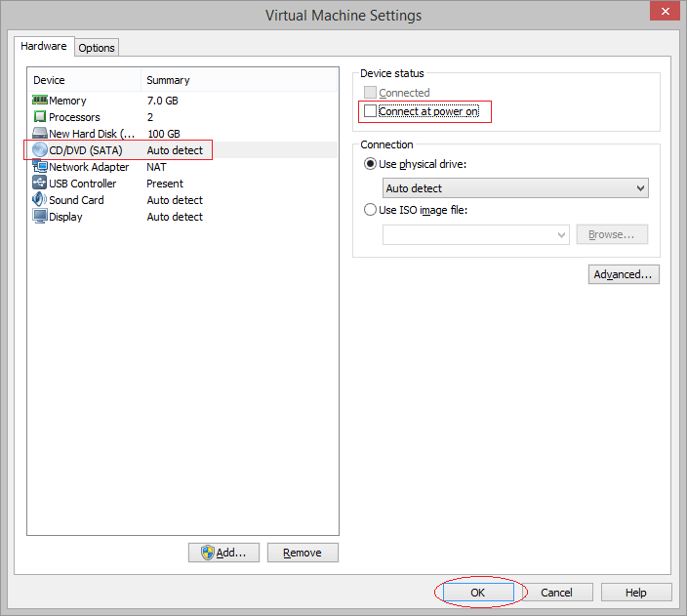Click Auto detect summary for Sound Card
Image resolution: width=687 pixels, height=616 pixels.
pos(175,200)
